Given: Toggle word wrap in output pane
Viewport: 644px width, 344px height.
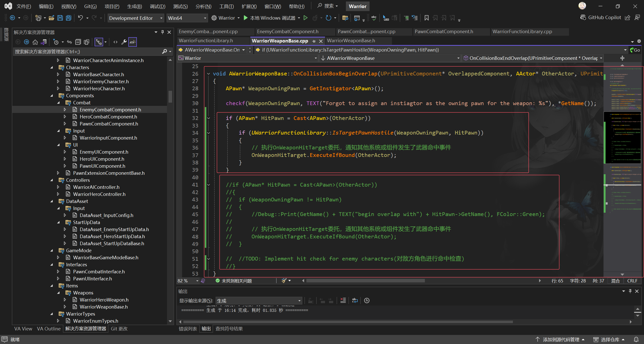Looking at the screenshot, I should coord(355,300).
